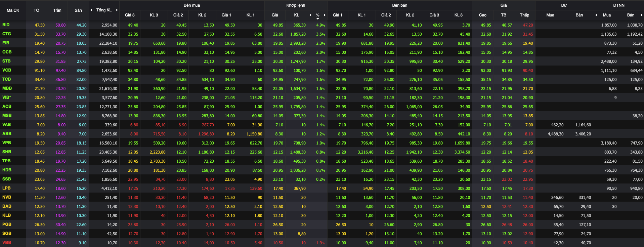Click VCB ceiling price 97.40
644x247 pixels.
(60, 71)
